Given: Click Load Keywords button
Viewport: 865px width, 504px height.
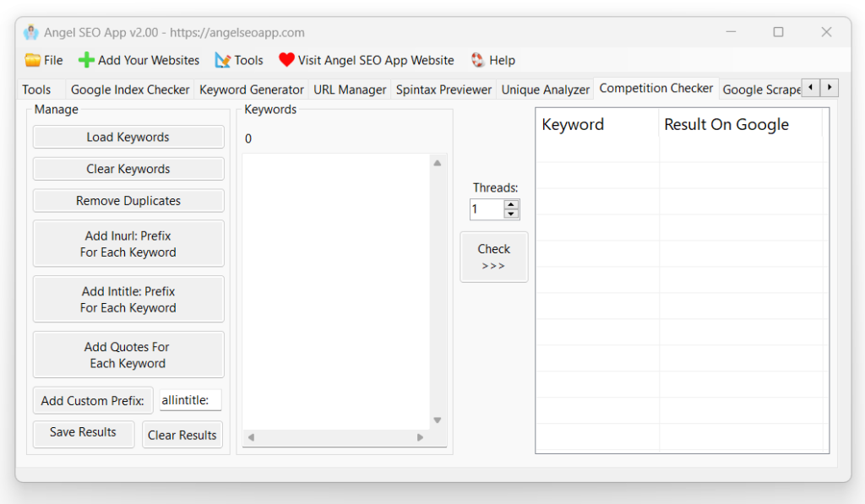Looking at the screenshot, I should 128,137.
